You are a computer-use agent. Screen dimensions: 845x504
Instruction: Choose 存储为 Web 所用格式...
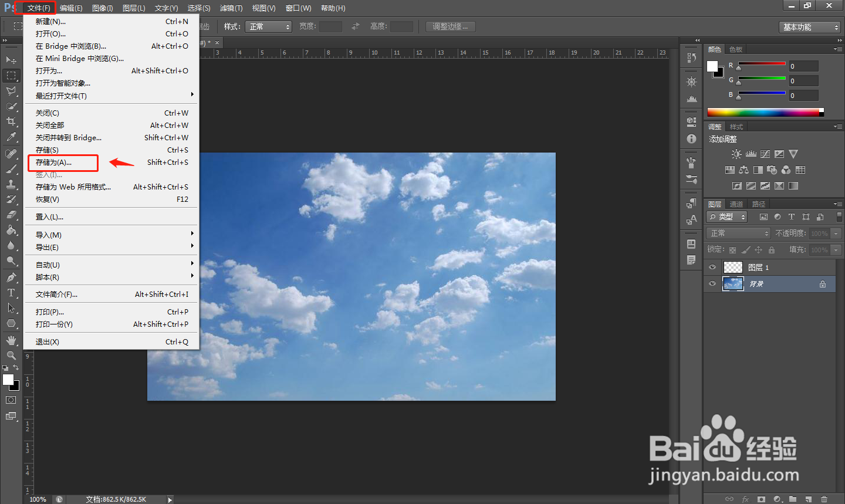[112, 187]
